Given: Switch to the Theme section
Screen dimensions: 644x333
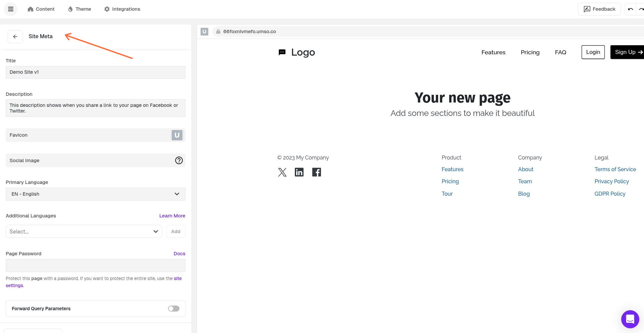Looking at the screenshot, I should 79,9.
